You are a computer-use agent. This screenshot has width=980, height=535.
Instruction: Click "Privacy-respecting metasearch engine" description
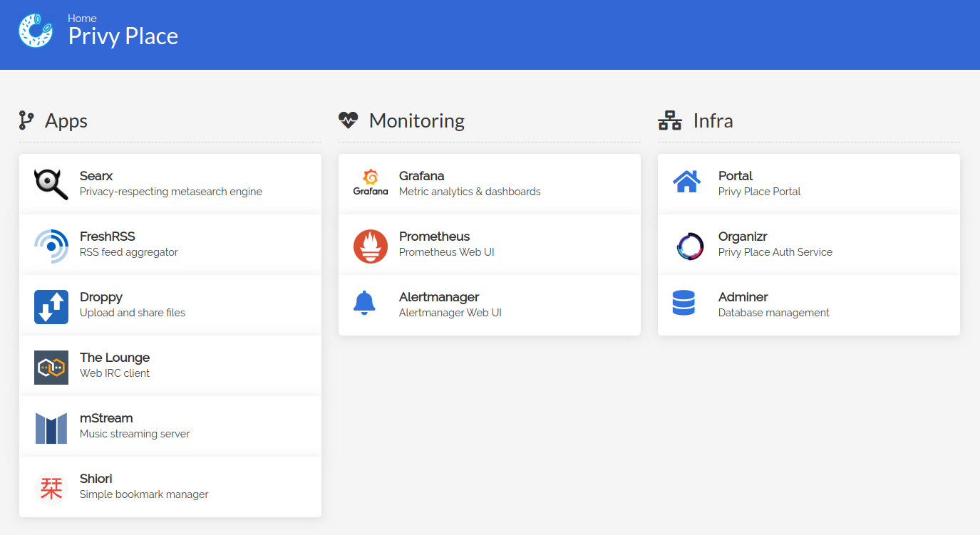tap(171, 192)
